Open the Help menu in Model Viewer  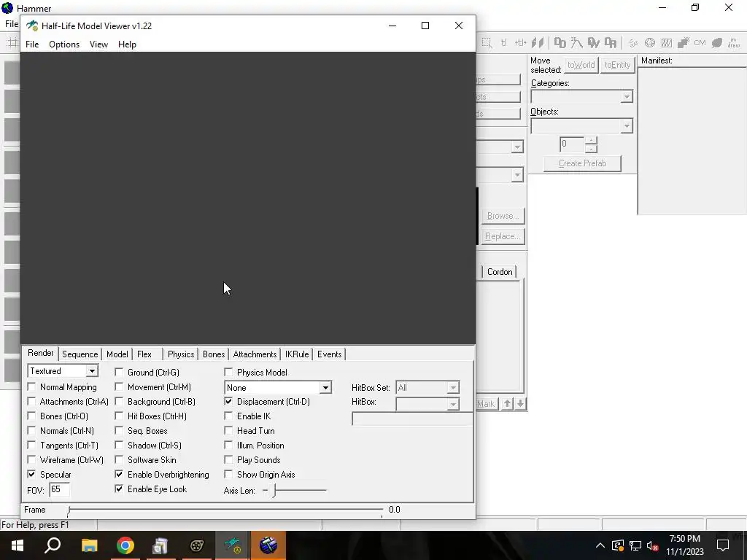click(127, 44)
